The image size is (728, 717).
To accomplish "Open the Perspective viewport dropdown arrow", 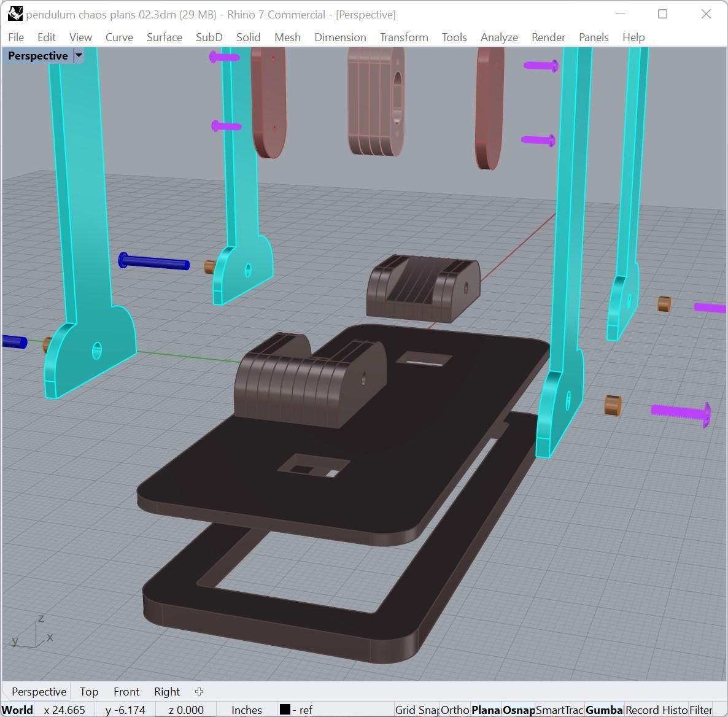I will [x=79, y=56].
